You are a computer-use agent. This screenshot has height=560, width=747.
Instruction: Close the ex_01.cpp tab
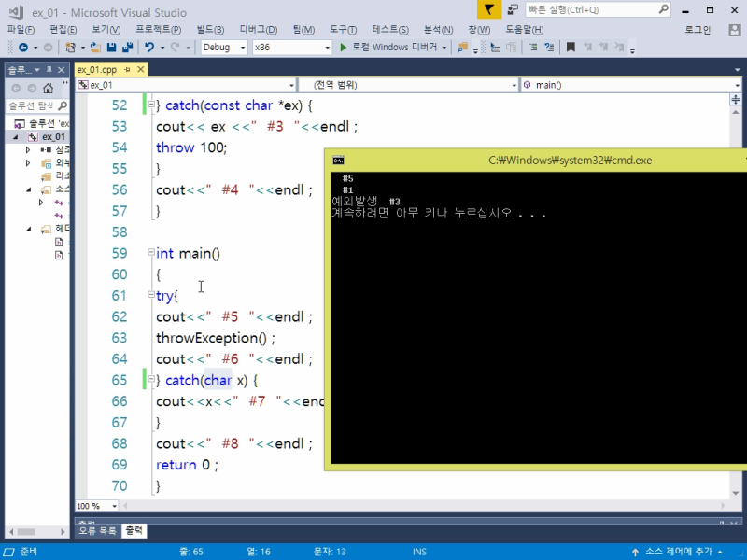point(141,69)
